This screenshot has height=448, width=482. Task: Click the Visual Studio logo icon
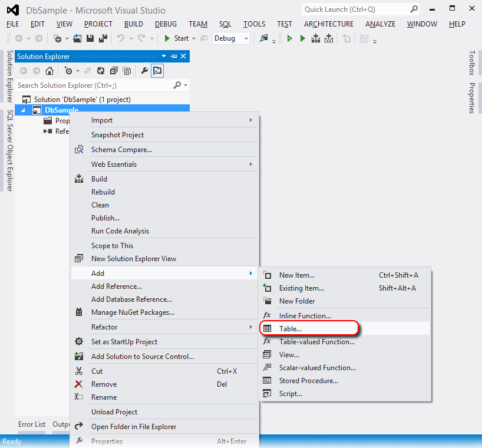point(13,11)
